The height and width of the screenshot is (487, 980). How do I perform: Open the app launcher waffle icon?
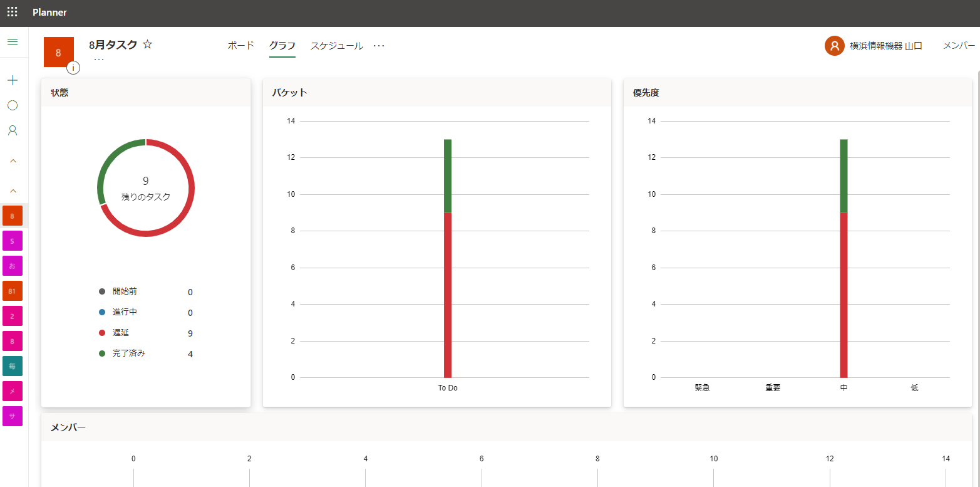[x=12, y=12]
